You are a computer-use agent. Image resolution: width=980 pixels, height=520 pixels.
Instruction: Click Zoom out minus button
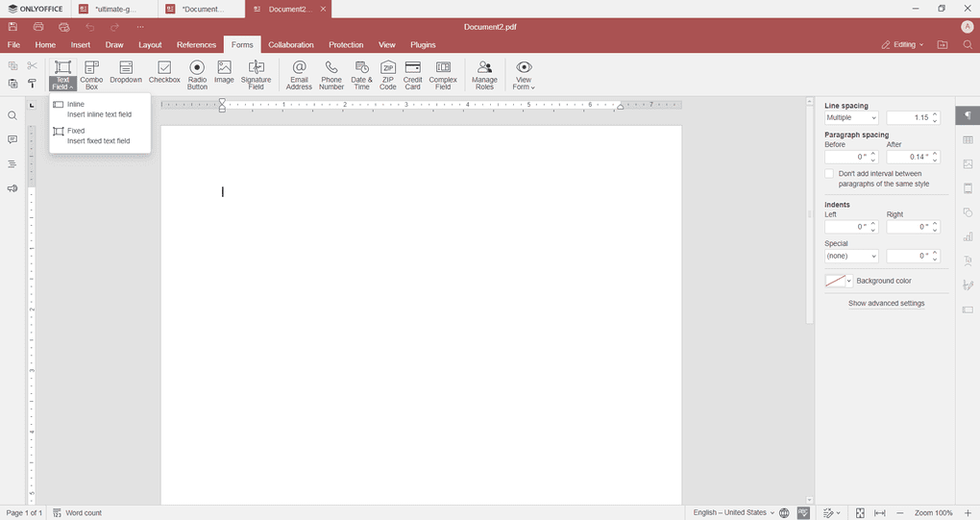coord(900,512)
